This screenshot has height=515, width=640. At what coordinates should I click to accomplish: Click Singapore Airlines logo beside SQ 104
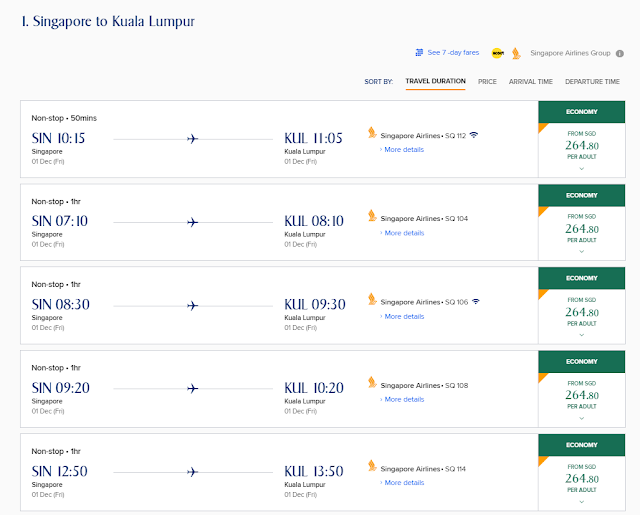tap(372, 216)
